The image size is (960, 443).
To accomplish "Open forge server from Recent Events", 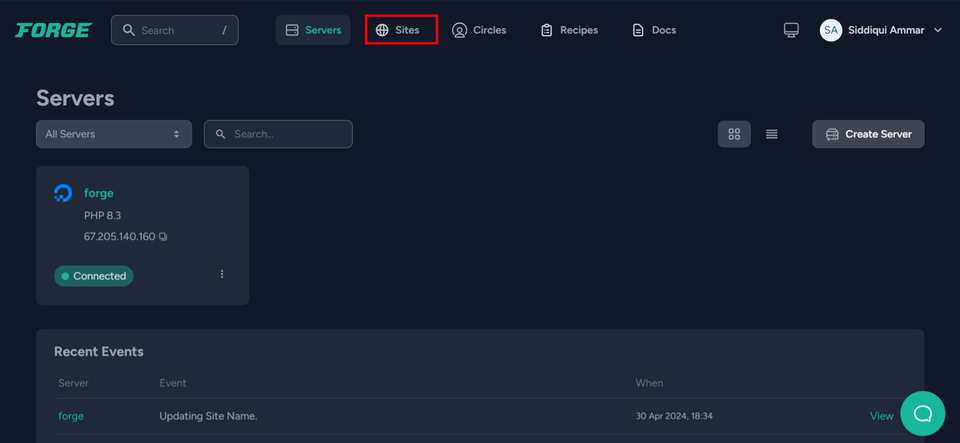I will (x=71, y=416).
